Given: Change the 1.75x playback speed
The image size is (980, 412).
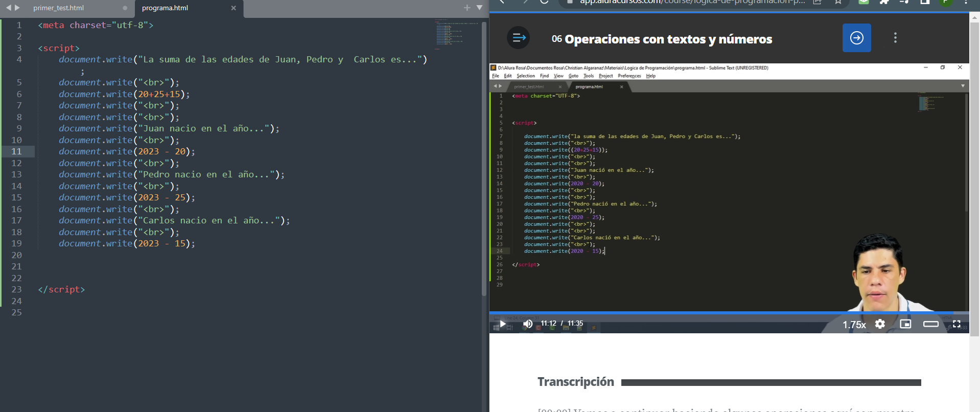Looking at the screenshot, I should [x=854, y=325].
